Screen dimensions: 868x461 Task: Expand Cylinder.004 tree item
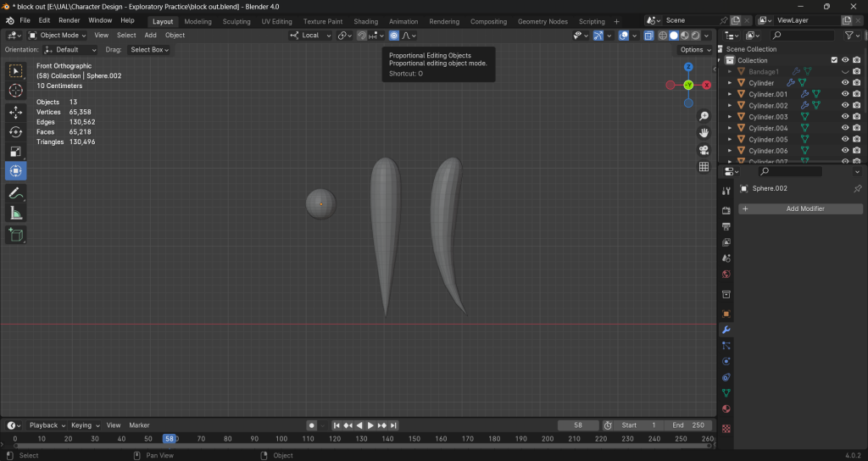(x=730, y=128)
